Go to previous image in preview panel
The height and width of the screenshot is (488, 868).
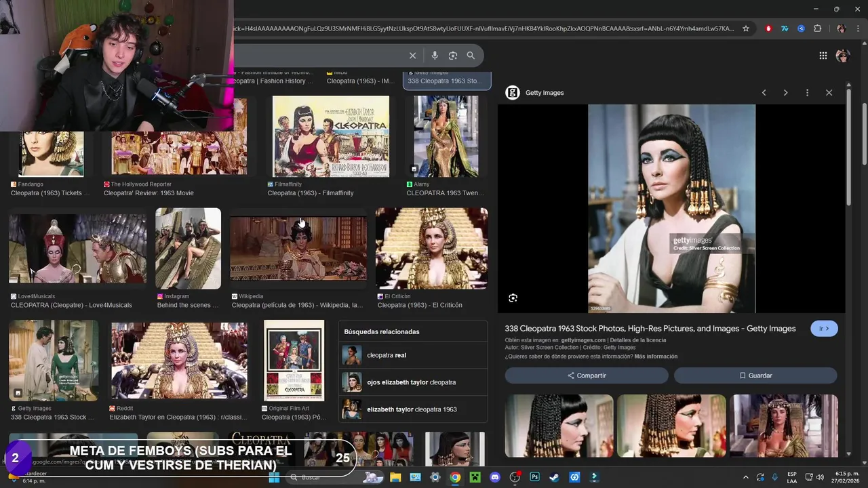[764, 93]
